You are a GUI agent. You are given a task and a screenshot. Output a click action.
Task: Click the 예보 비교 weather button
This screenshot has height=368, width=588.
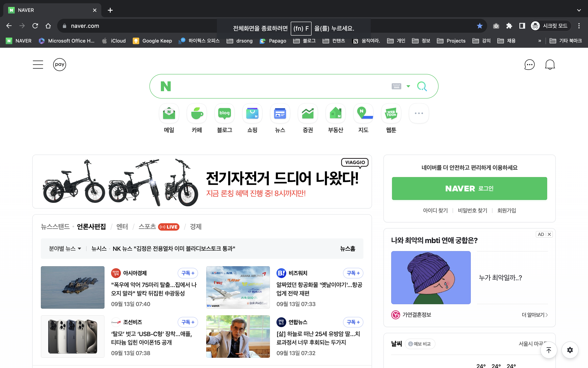coord(420,344)
